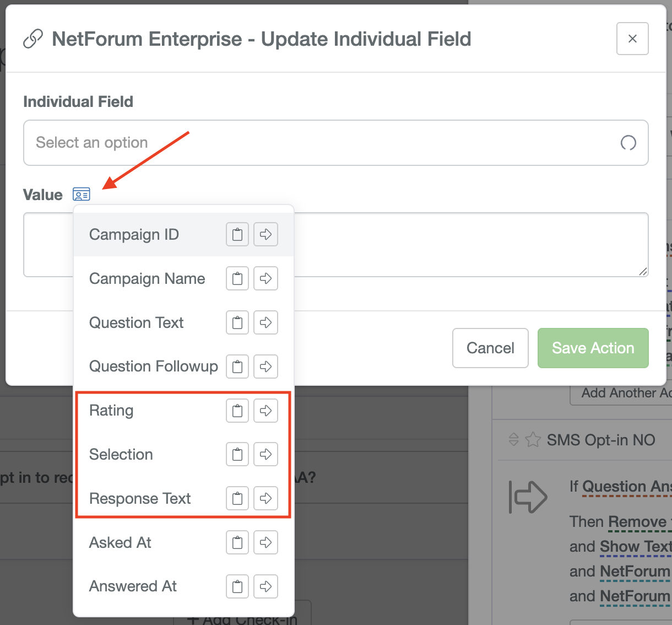Screen dimensions: 672x625
Task: Click the SMS Opt-in NO rule title
Action: point(601,440)
